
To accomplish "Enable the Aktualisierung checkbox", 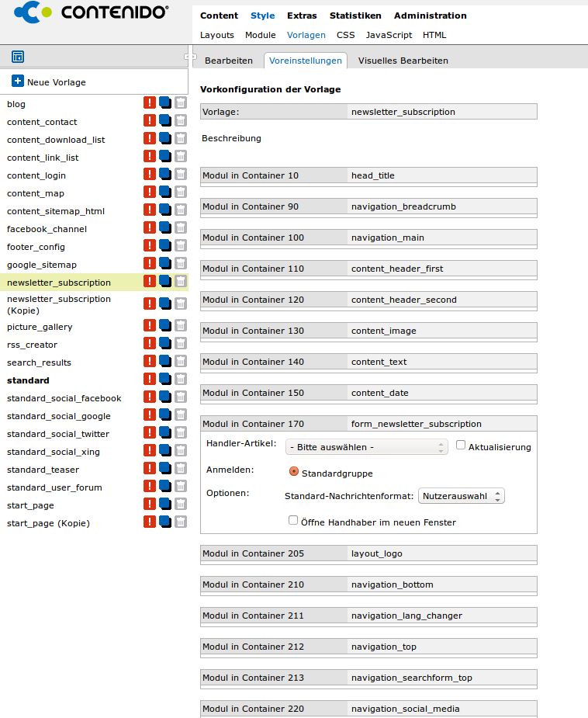I will click(x=461, y=446).
